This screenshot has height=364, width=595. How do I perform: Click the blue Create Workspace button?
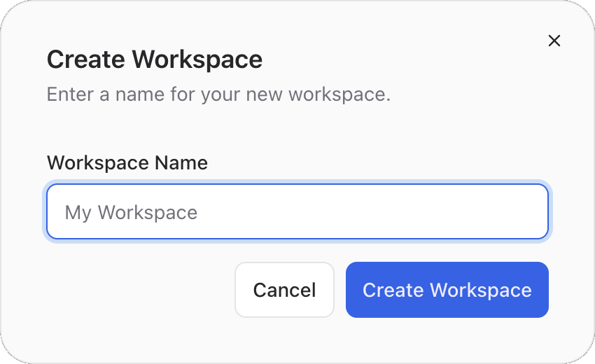click(447, 290)
